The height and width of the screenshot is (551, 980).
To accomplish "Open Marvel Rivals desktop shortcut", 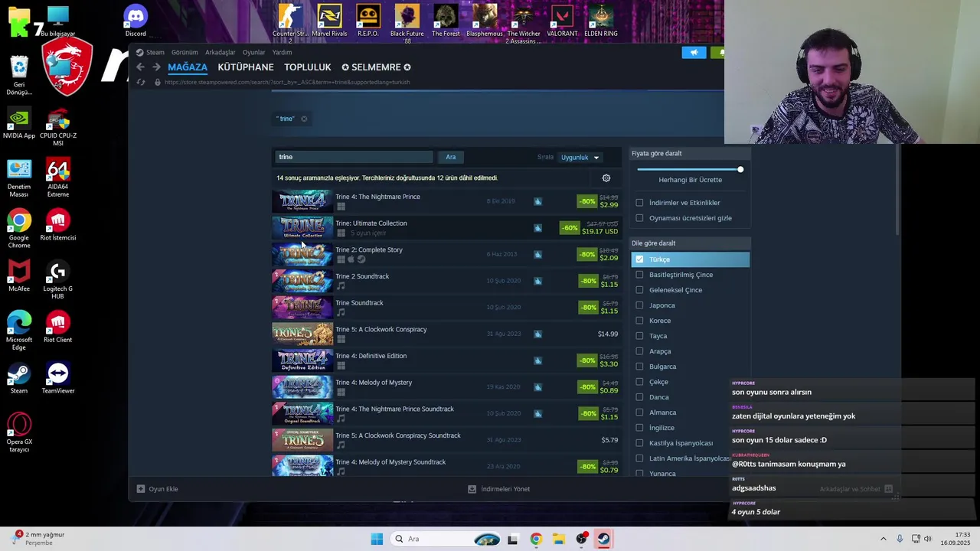I will point(329,21).
